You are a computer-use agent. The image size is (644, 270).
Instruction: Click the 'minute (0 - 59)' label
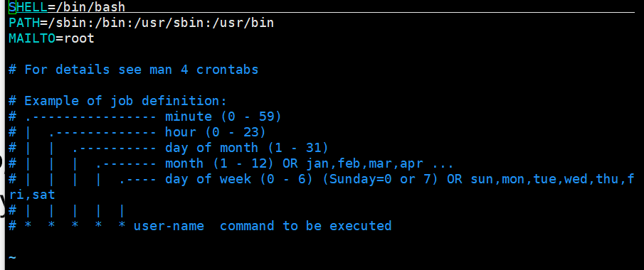(x=223, y=117)
